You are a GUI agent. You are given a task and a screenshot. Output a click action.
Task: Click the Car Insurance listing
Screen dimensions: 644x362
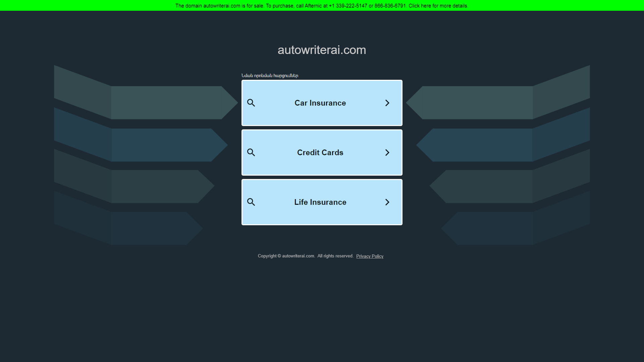pyautogui.click(x=322, y=103)
